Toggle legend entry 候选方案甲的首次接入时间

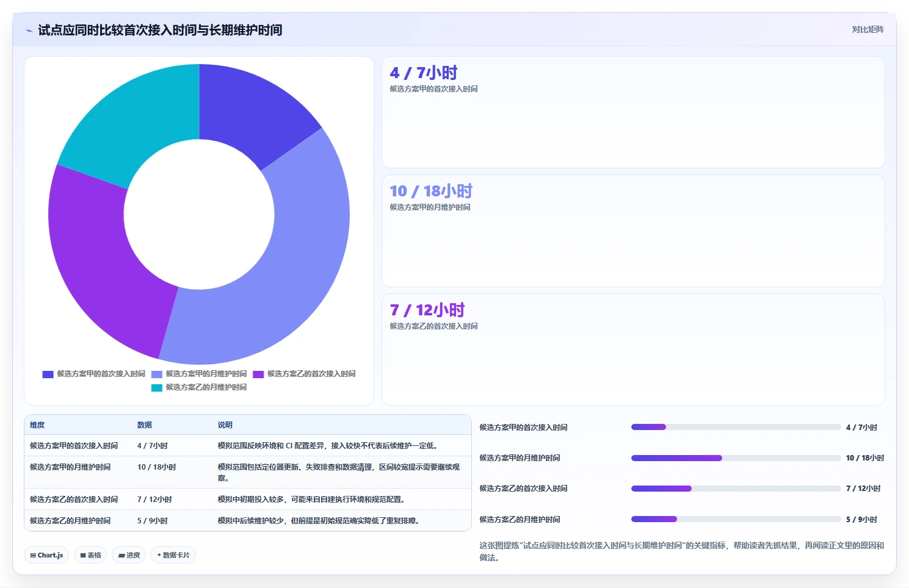click(x=94, y=374)
